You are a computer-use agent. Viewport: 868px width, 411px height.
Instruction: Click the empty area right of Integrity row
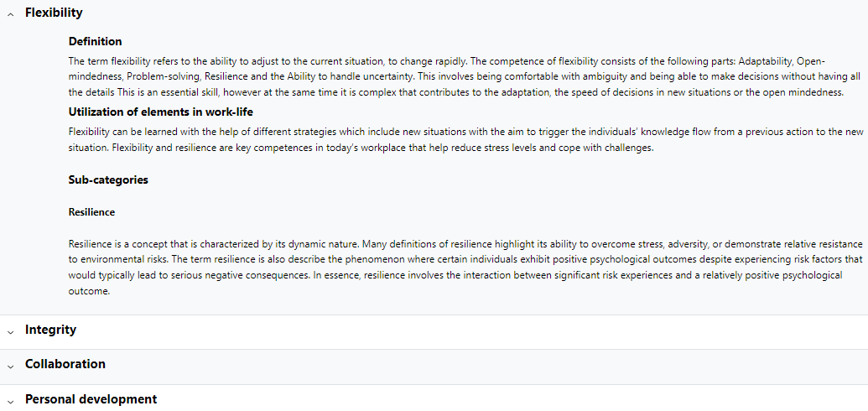(x=470, y=331)
